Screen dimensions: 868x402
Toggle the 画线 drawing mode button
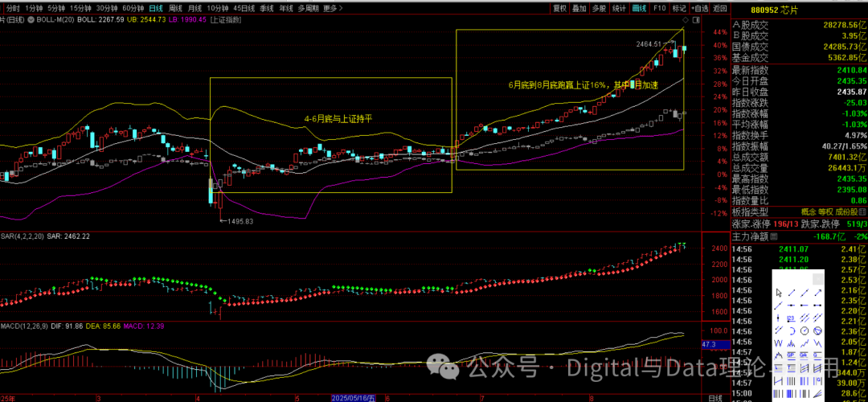tap(640, 8)
